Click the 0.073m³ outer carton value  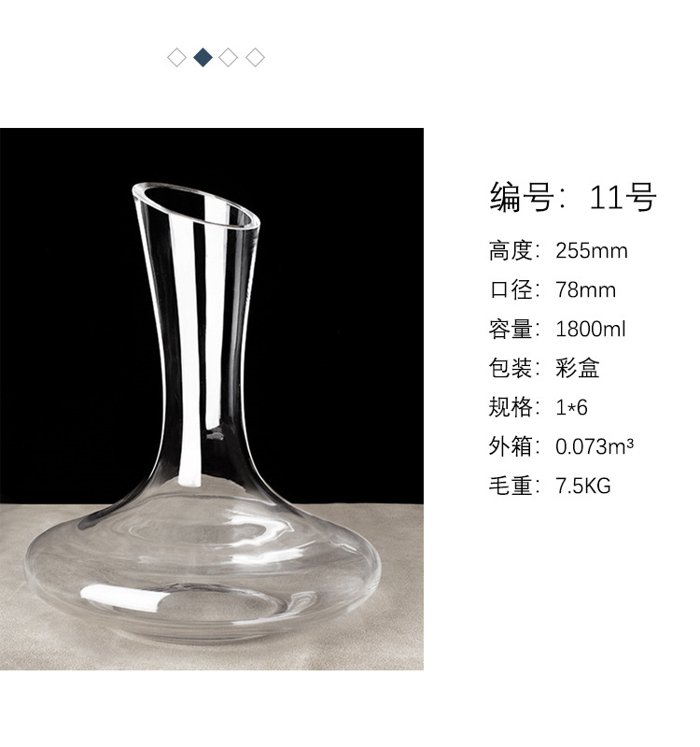click(595, 446)
